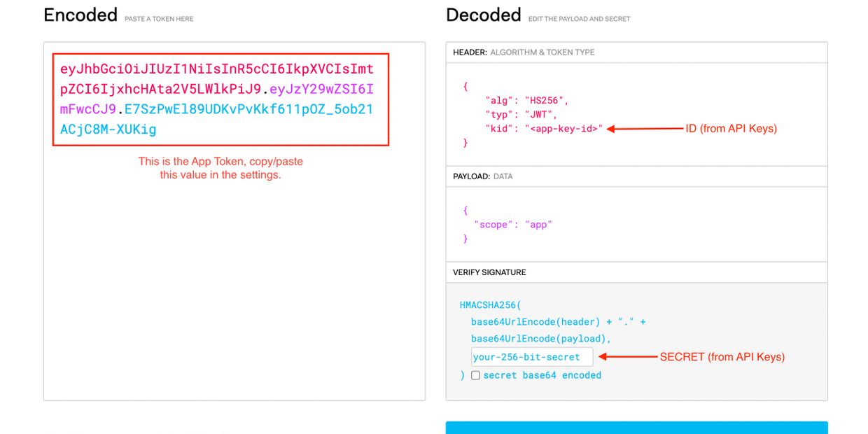
Task: Click the "ID (from API Keys)" annotation
Action: pyautogui.click(x=731, y=129)
